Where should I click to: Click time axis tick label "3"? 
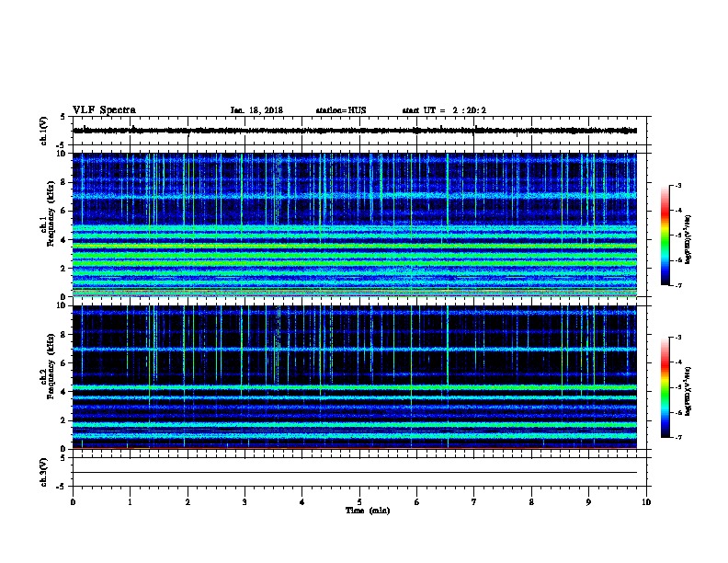click(x=245, y=502)
